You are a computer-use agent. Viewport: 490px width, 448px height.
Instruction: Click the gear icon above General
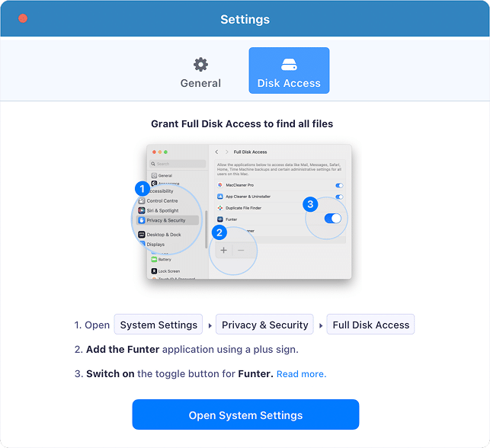point(200,65)
